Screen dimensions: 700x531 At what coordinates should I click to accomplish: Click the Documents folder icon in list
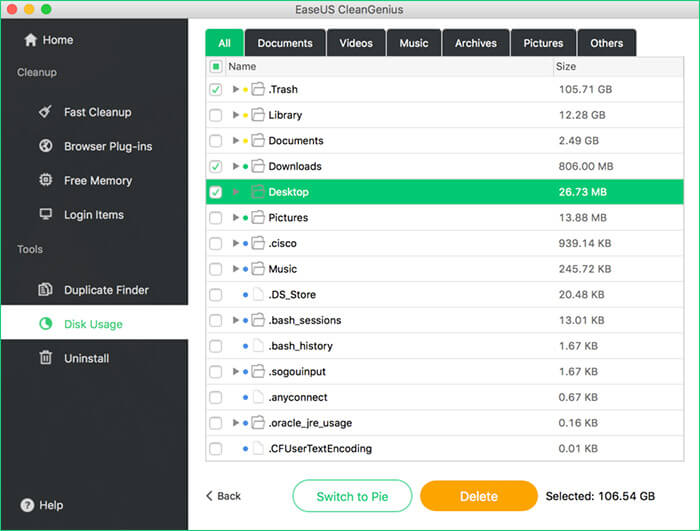coord(258,141)
